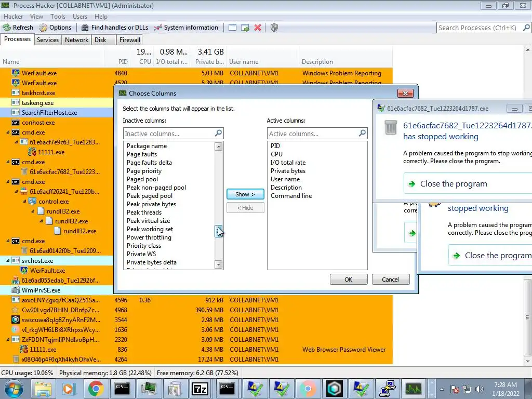Click the red X terminate icon
Image resolution: width=532 pixels, height=399 pixels.
point(258,28)
